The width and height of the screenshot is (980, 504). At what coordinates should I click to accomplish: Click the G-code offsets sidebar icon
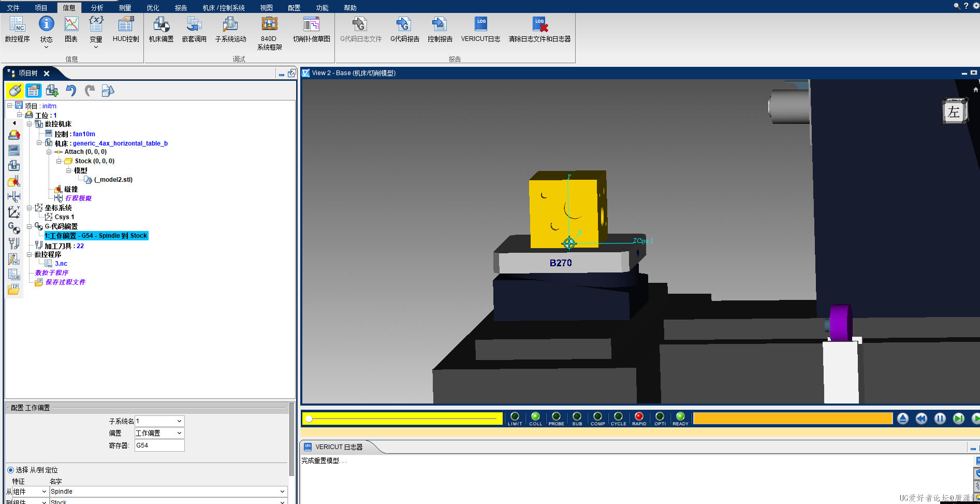click(x=14, y=228)
